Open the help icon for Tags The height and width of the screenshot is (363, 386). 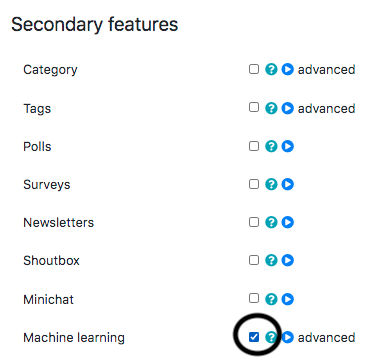click(x=271, y=108)
